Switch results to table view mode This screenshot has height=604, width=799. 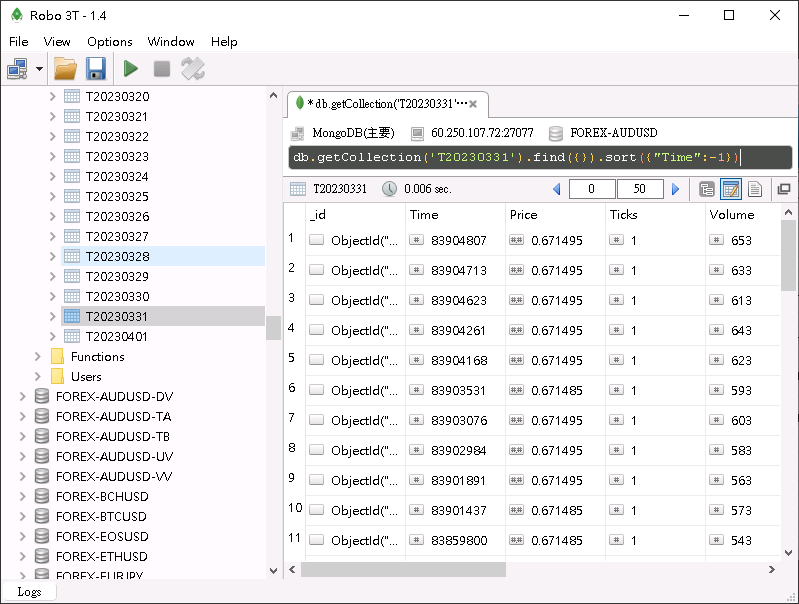coord(731,189)
